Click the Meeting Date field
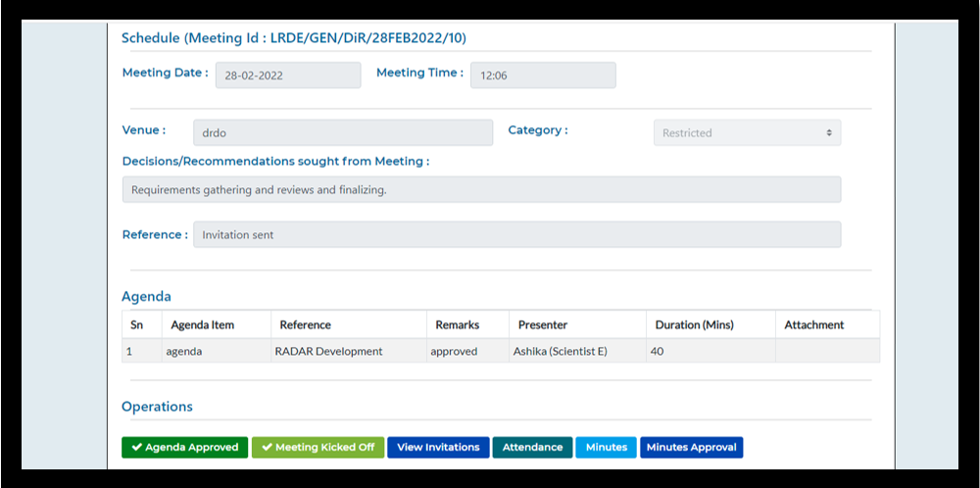This screenshot has height=488, width=980. click(x=288, y=75)
